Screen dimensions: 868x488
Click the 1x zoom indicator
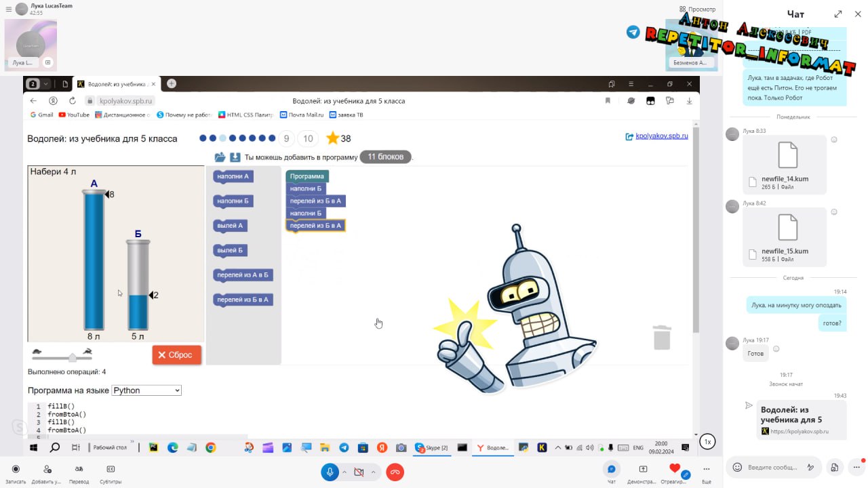[707, 442]
